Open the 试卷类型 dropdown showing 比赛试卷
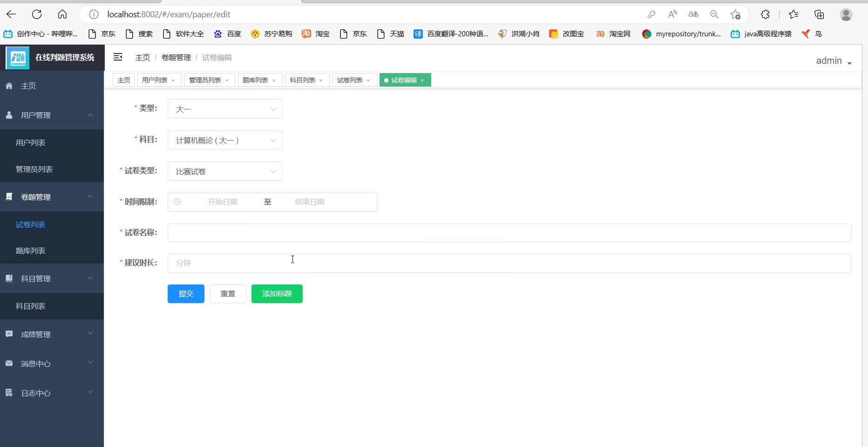868x447 pixels. click(x=225, y=171)
